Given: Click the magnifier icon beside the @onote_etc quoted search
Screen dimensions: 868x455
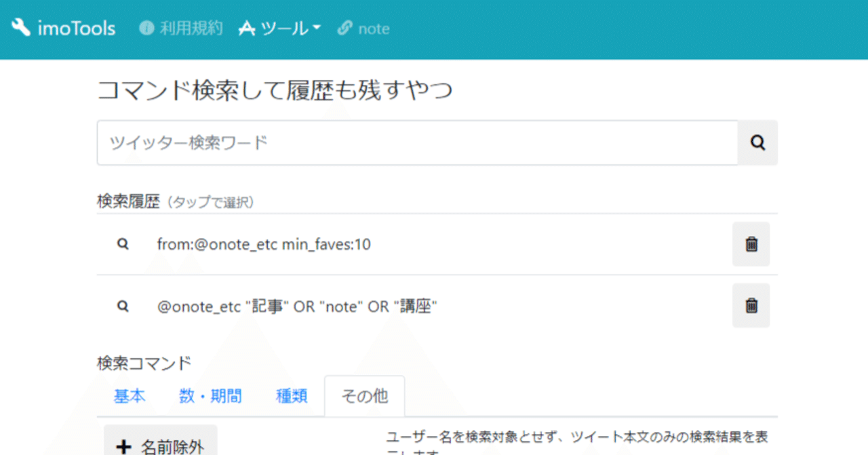Looking at the screenshot, I should tap(122, 306).
